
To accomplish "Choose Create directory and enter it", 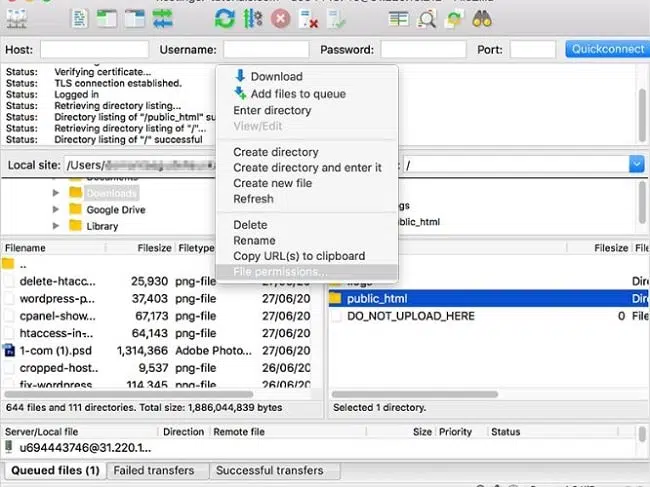I will tap(307, 167).
